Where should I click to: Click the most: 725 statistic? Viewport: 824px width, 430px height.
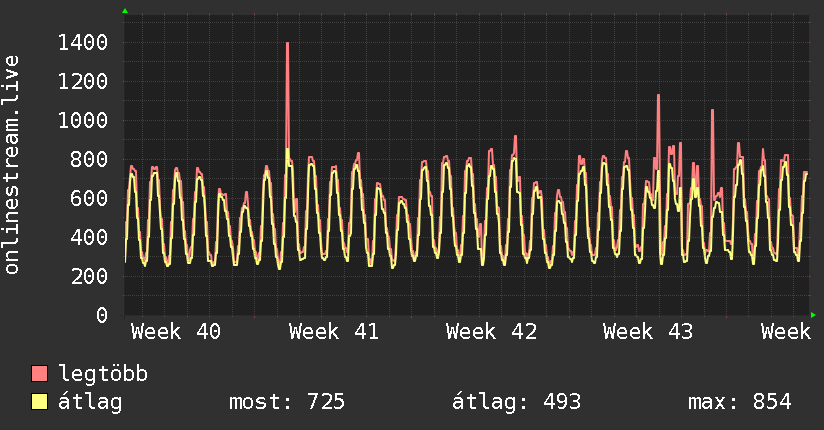click(x=287, y=402)
